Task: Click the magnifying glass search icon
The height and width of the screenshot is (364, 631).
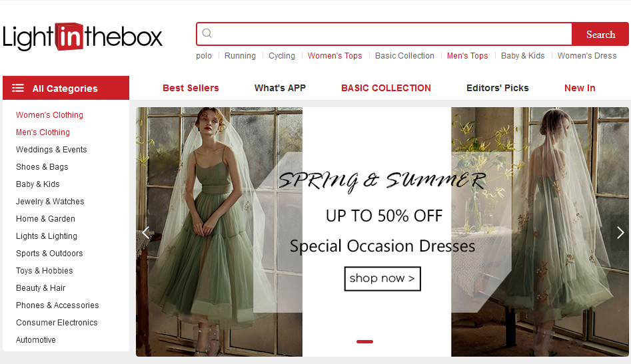Action: pyautogui.click(x=207, y=34)
